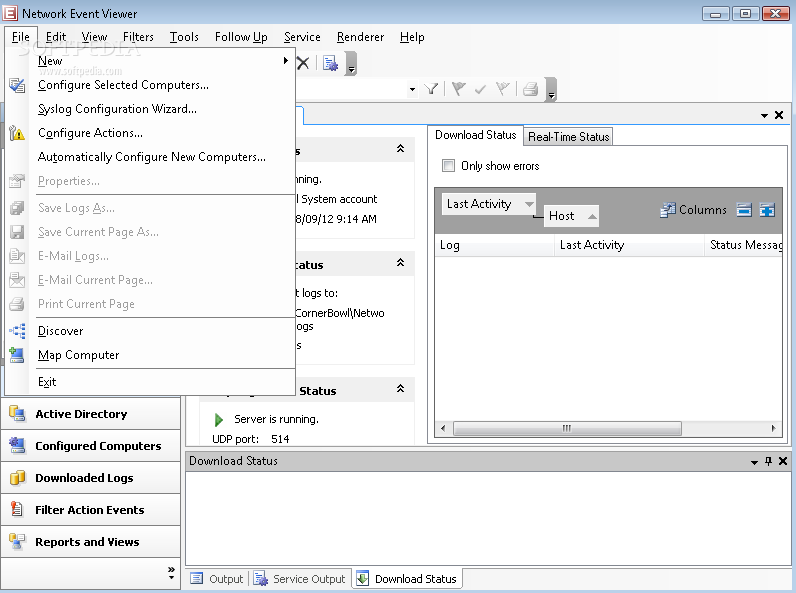
Task: Expand the navigation pane configure buttons chevron
Action: (x=171, y=573)
